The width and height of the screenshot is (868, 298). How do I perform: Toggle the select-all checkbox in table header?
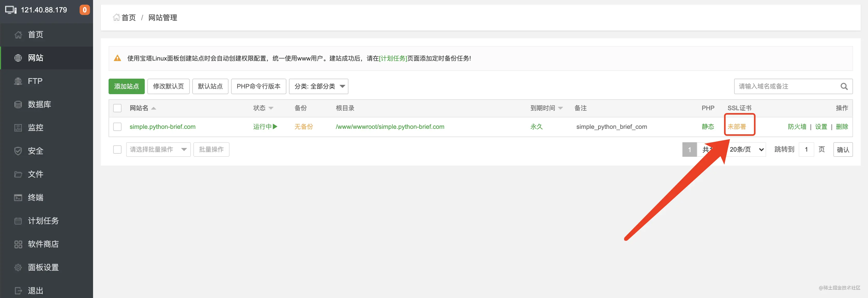(x=117, y=108)
